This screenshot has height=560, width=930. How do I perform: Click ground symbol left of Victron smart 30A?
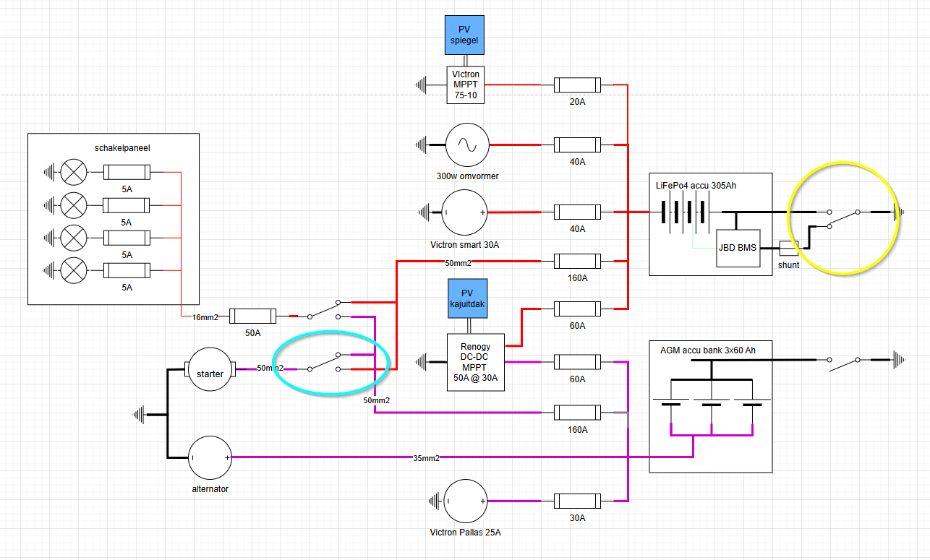pos(425,212)
